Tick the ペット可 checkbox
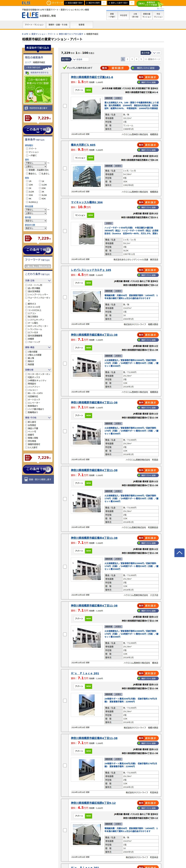Viewport: 186px width, 868px height. tap(26, 432)
